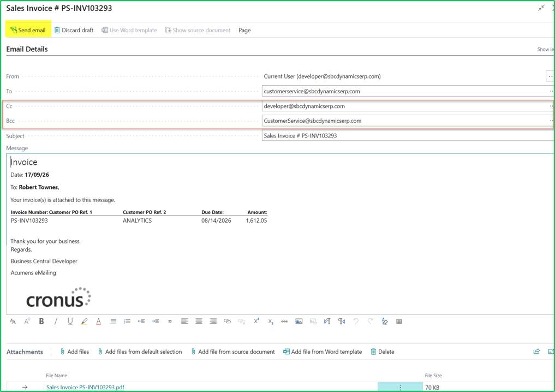Click the 1,612.05 amount value
The width and height of the screenshot is (555, 392).
point(256,220)
